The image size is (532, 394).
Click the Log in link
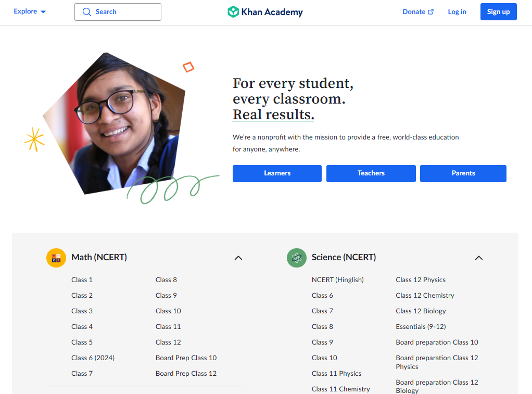457,12
